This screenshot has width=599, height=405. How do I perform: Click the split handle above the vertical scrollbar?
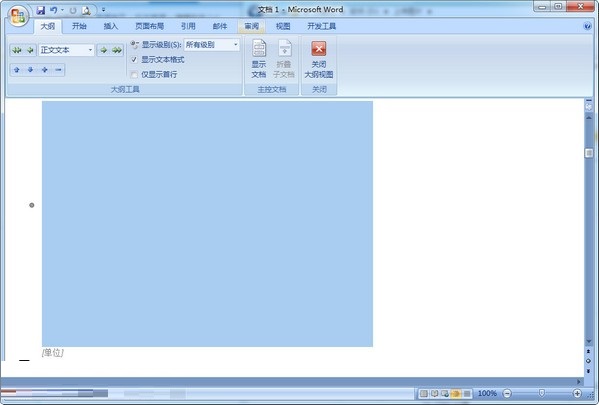click(x=589, y=101)
